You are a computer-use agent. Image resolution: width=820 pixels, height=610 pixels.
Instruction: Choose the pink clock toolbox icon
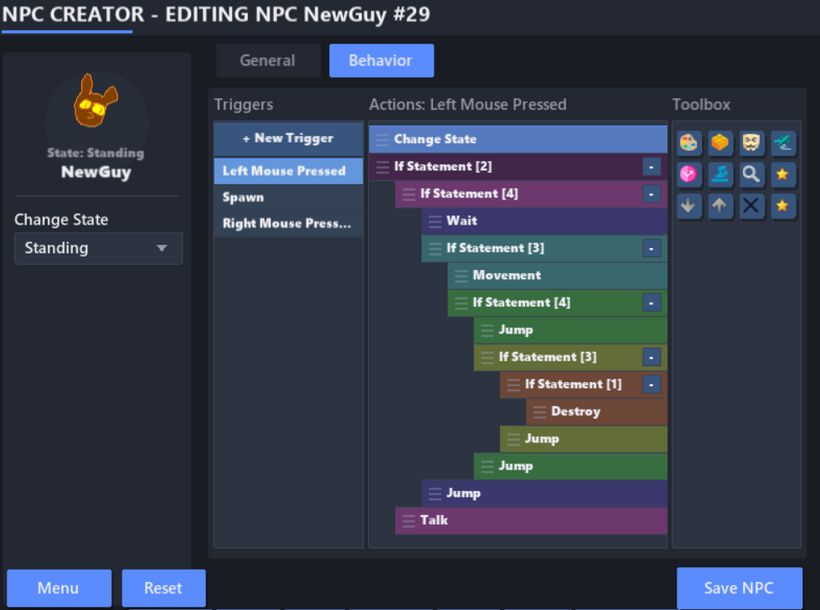pyautogui.click(x=689, y=175)
